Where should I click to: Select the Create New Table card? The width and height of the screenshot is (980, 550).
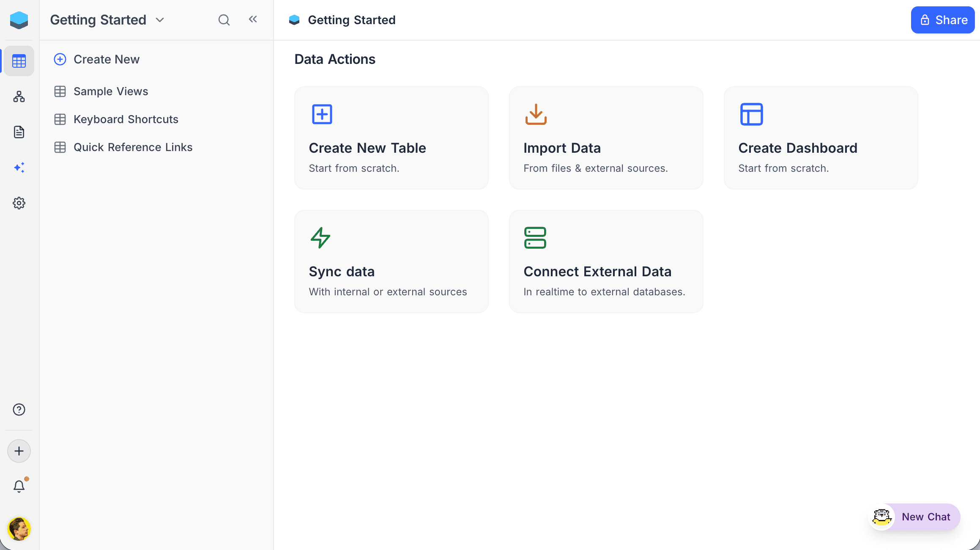391,138
